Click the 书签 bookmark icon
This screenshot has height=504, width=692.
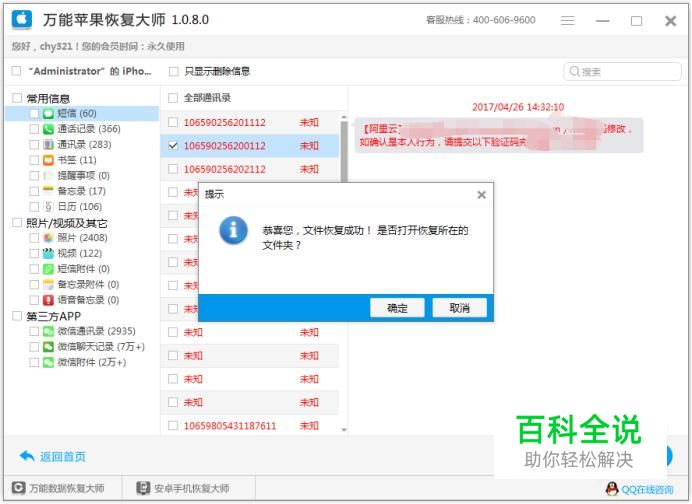(x=48, y=160)
